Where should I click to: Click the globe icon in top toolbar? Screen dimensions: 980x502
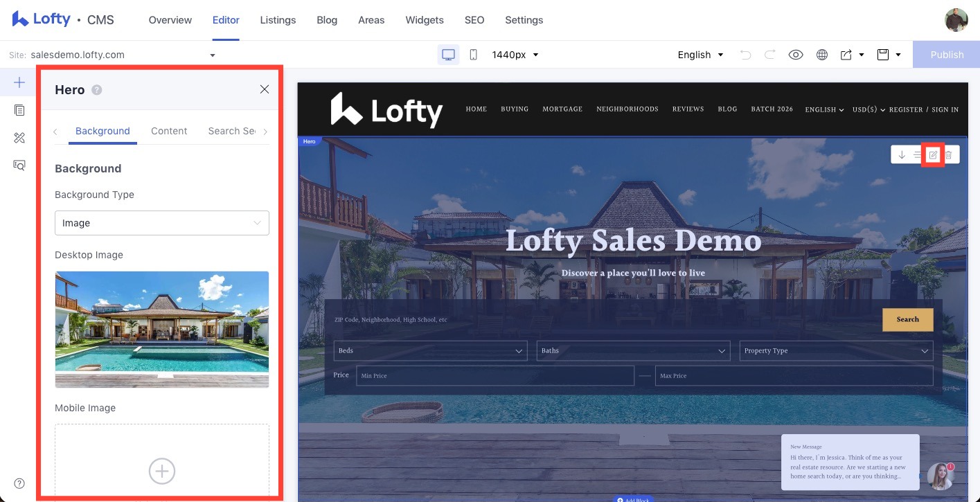[822, 55]
